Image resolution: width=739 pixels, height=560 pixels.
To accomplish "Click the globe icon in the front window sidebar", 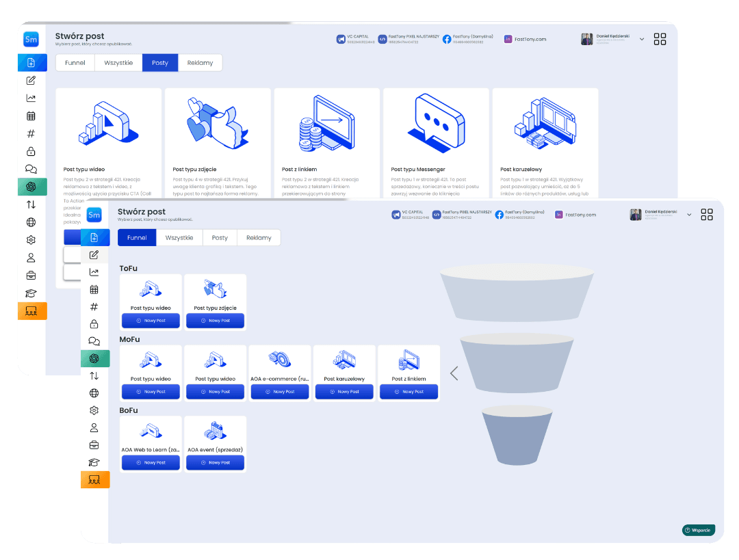I will (x=94, y=393).
